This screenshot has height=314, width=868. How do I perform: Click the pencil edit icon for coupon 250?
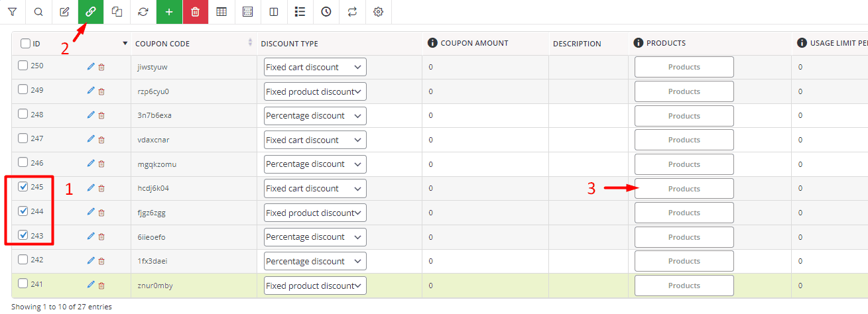pyautogui.click(x=91, y=67)
